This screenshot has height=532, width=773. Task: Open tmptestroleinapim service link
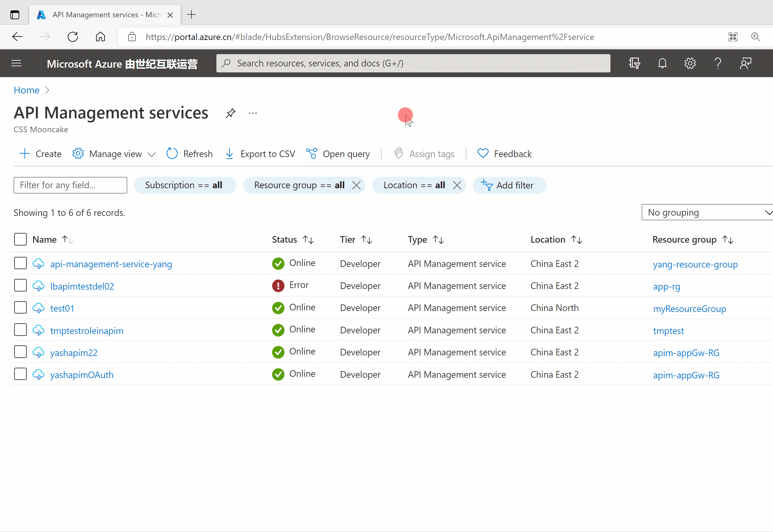point(87,331)
